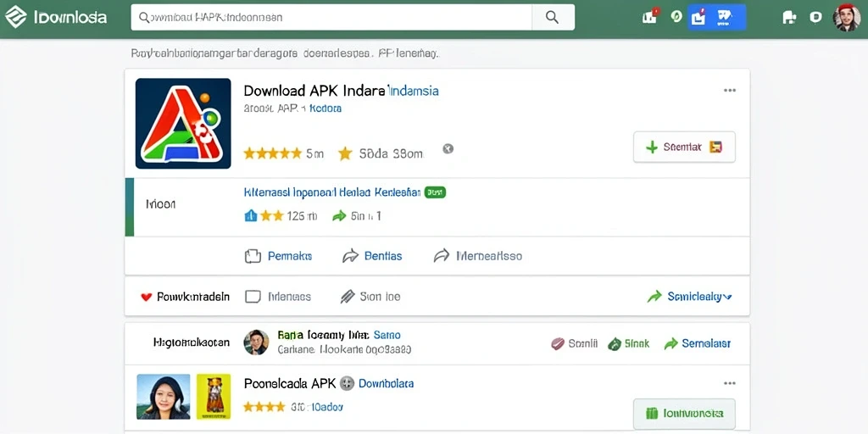Screen dimensions: 868x434
Task: Open the woman portrait thumbnail
Action: point(164,397)
